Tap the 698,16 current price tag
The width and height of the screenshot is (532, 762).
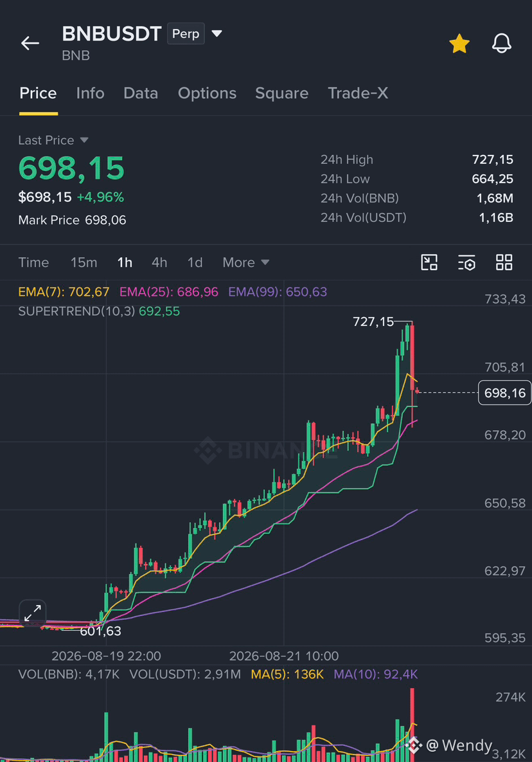(505, 393)
